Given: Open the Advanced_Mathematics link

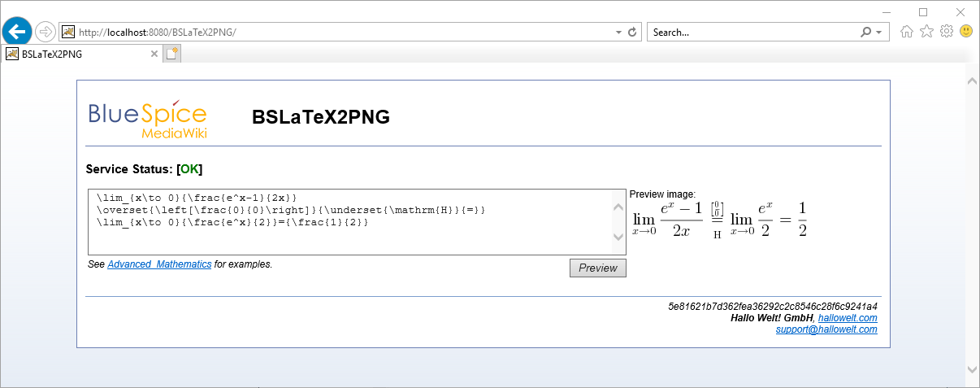Looking at the screenshot, I should [x=159, y=264].
